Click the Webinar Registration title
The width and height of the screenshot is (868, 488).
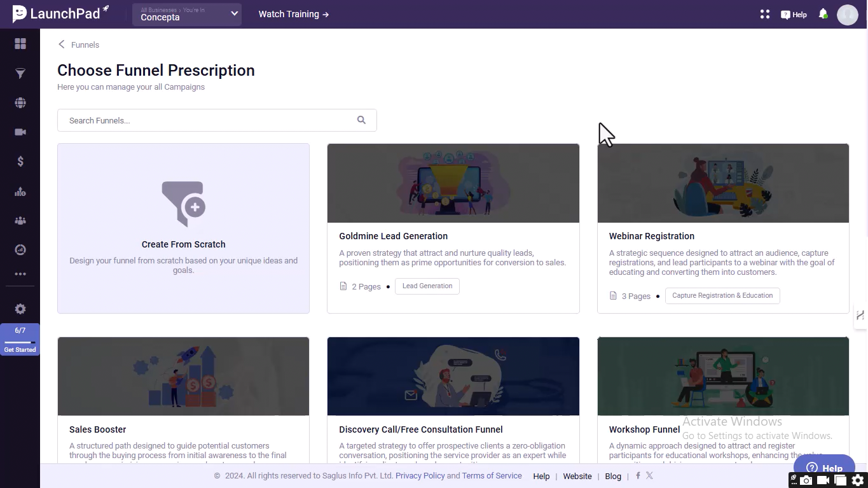[x=652, y=236]
